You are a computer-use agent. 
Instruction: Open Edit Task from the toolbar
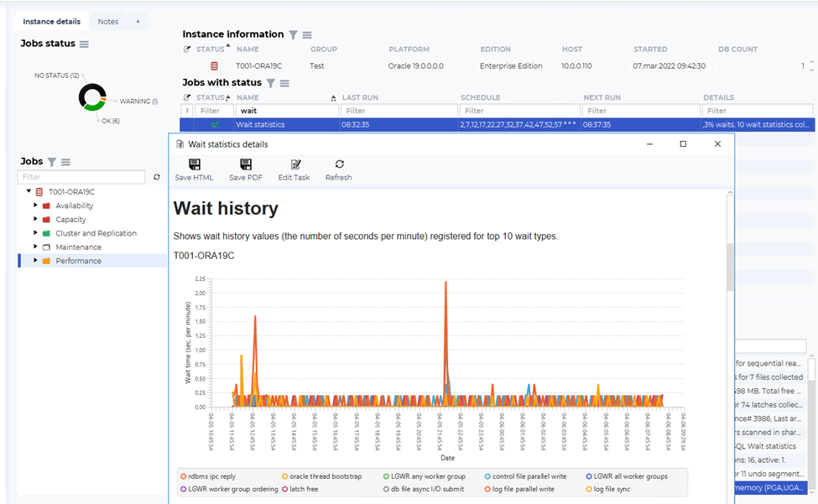click(294, 165)
